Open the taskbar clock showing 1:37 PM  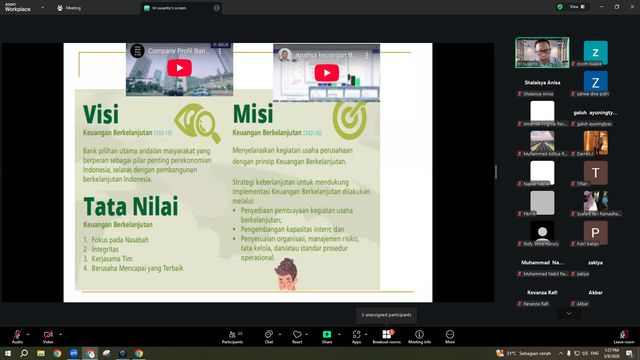click(612, 353)
